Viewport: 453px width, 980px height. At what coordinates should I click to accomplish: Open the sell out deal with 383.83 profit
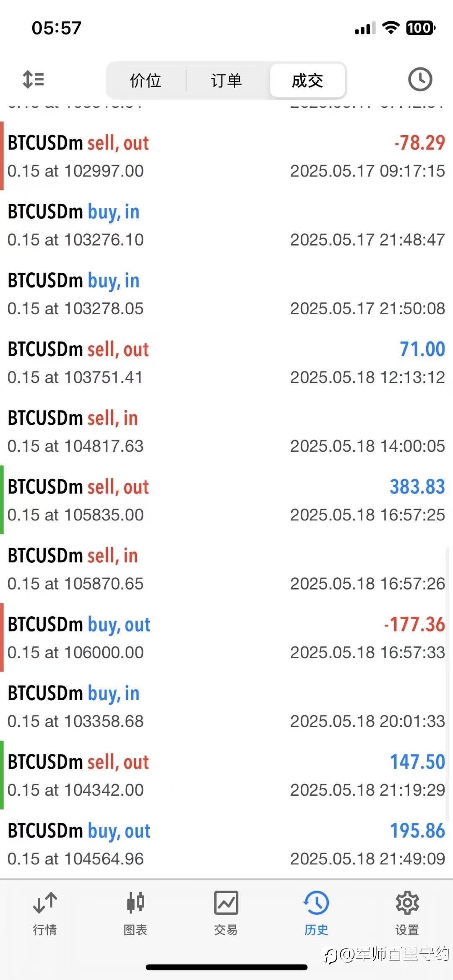226,500
